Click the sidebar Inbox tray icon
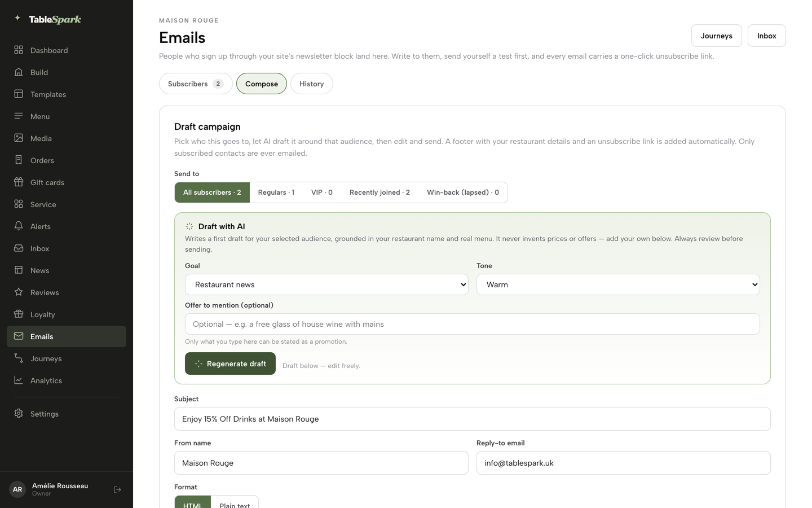 (19, 248)
